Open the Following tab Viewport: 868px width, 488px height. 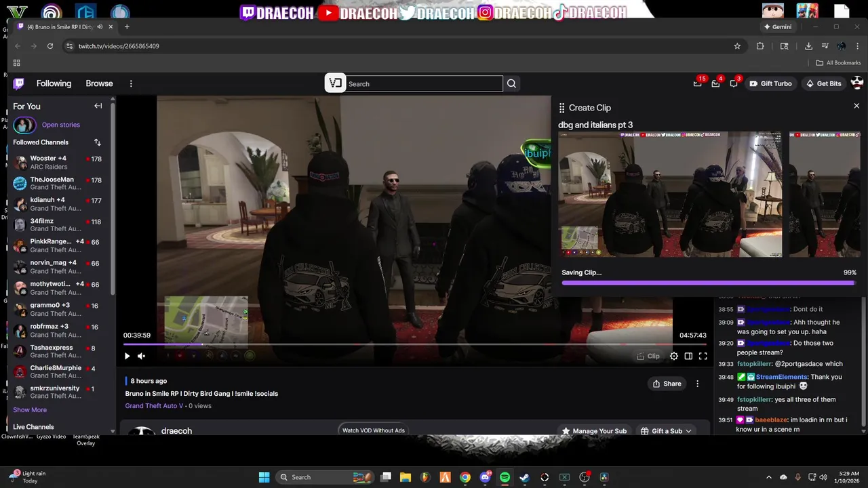pyautogui.click(x=54, y=83)
